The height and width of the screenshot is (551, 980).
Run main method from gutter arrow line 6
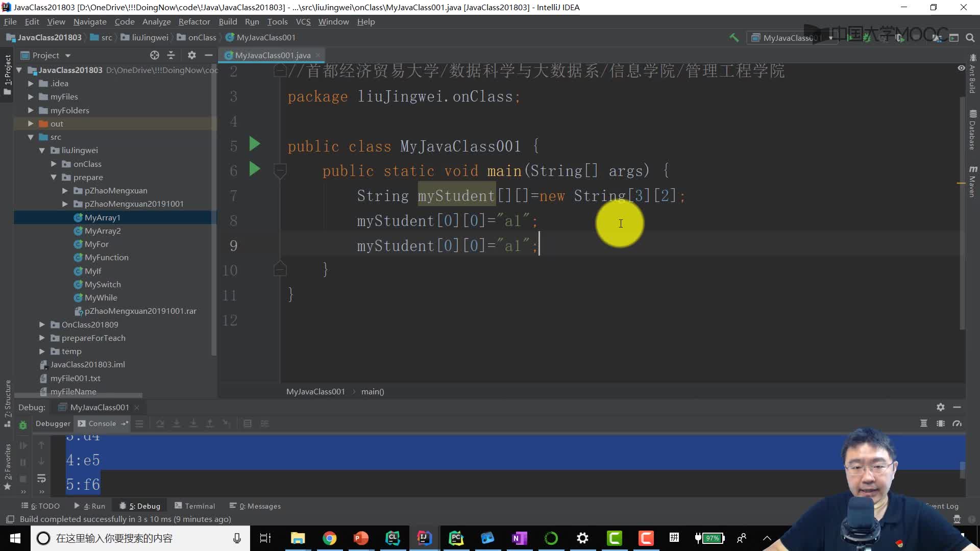point(255,169)
